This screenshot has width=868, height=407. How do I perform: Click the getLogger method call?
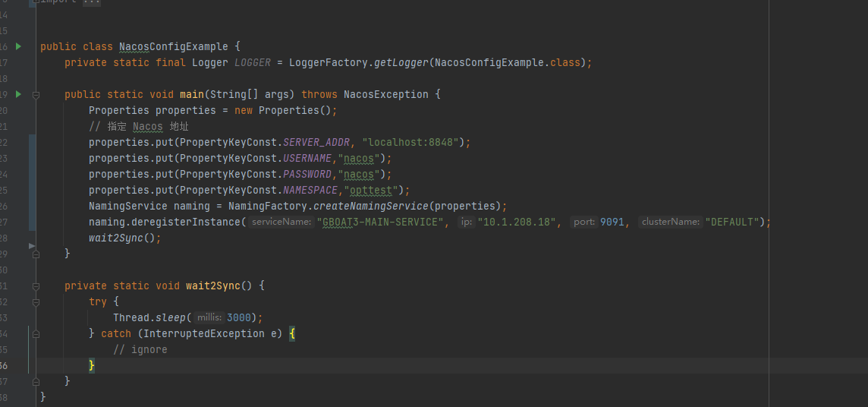401,62
